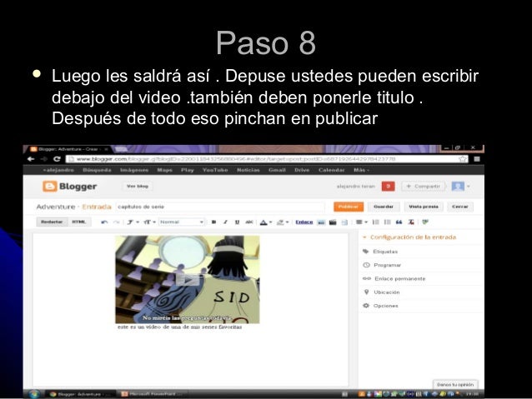Click the orange Publicar button
This screenshot has width=532, height=399.
349,207
